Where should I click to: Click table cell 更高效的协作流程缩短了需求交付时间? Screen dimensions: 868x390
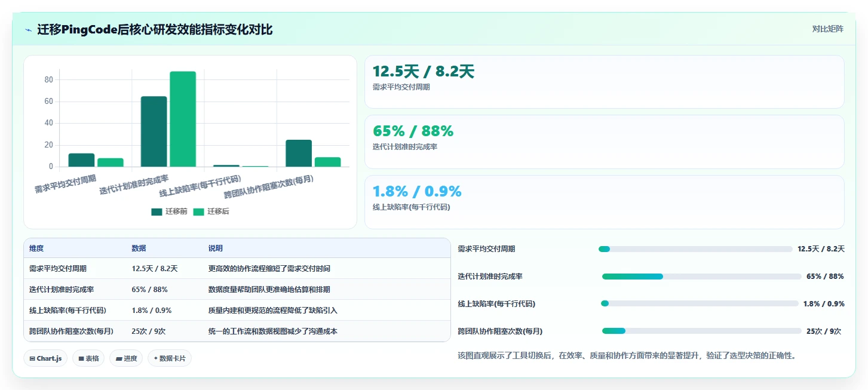pos(269,269)
